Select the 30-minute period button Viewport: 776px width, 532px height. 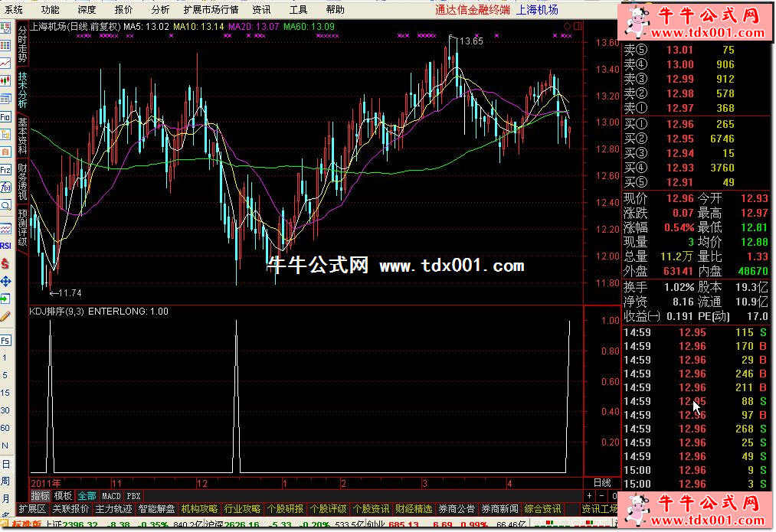click(x=5, y=410)
